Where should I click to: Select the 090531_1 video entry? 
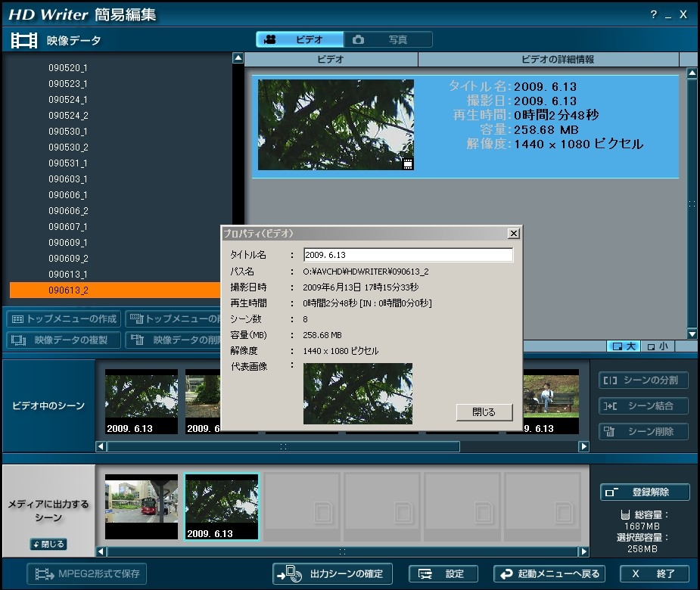pyautogui.click(x=68, y=163)
